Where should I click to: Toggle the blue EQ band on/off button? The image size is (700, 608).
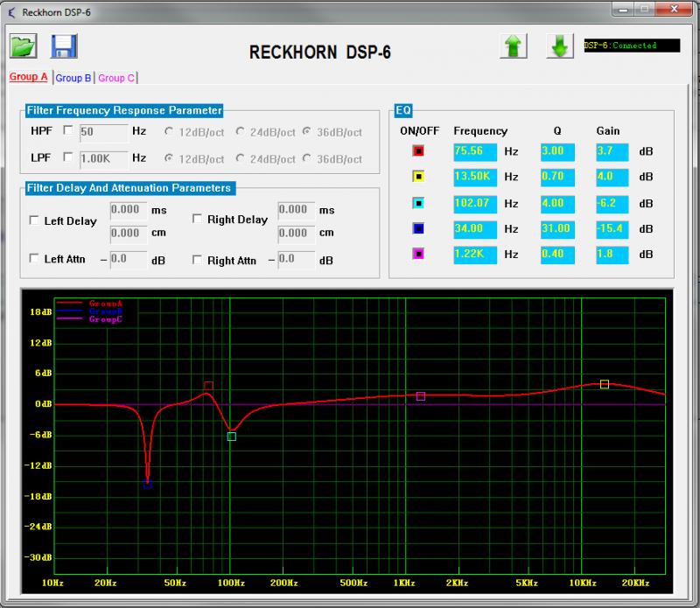pyautogui.click(x=418, y=228)
